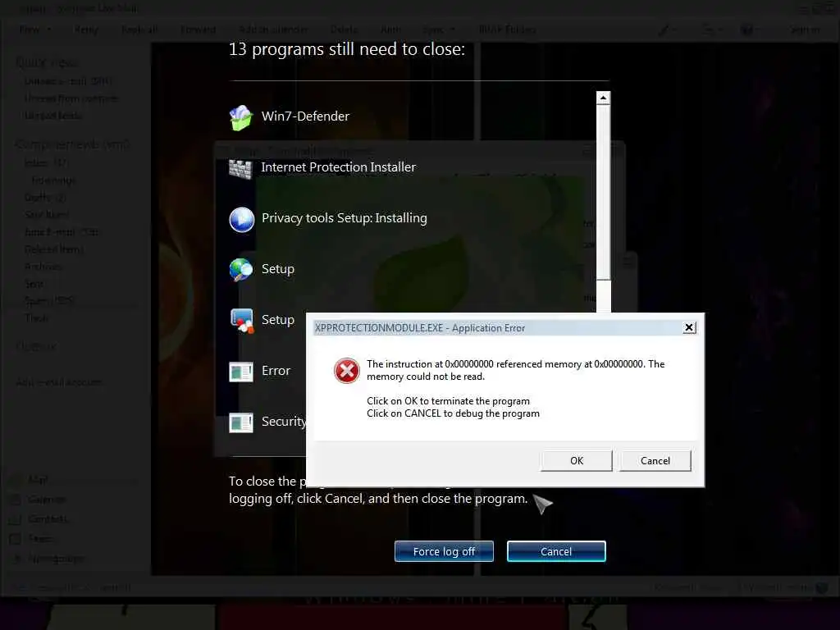Click the 'Internet Protection Installer' label

click(x=338, y=167)
